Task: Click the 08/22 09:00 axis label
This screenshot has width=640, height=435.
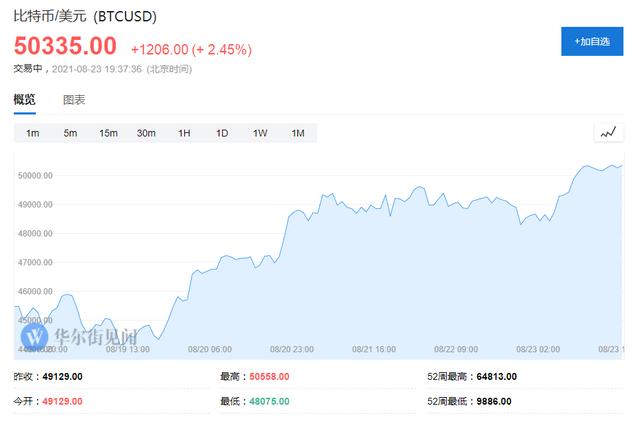Action: tap(456, 349)
